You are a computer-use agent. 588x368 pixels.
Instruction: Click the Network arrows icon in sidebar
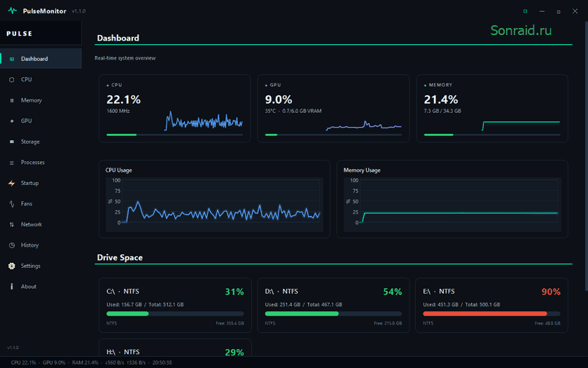[12, 224]
